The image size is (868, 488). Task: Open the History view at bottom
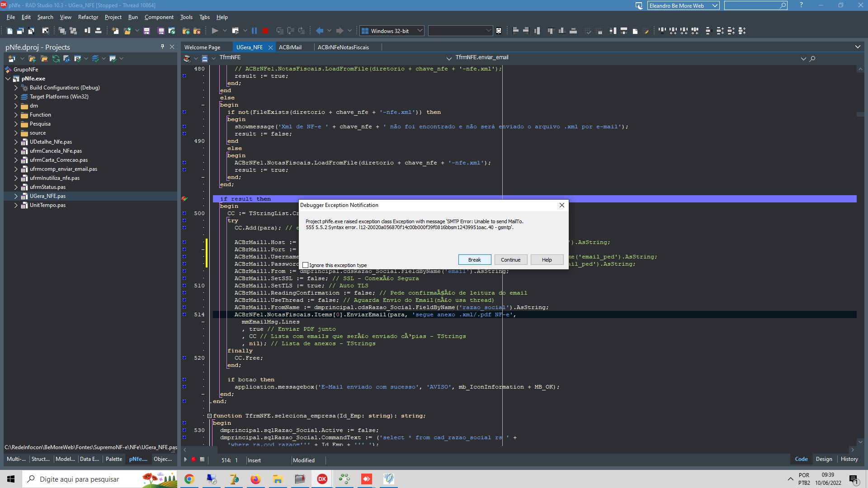pos(849,459)
